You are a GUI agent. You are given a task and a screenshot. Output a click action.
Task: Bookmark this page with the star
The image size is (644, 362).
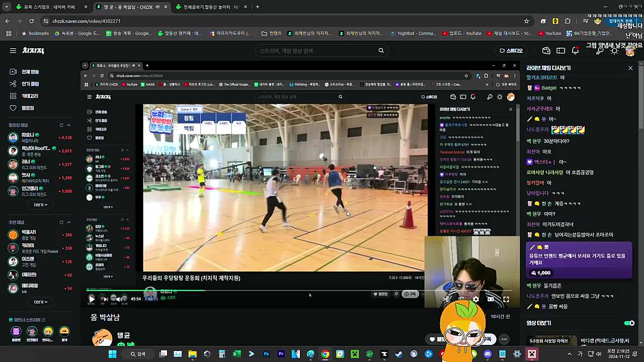pos(527,21)
